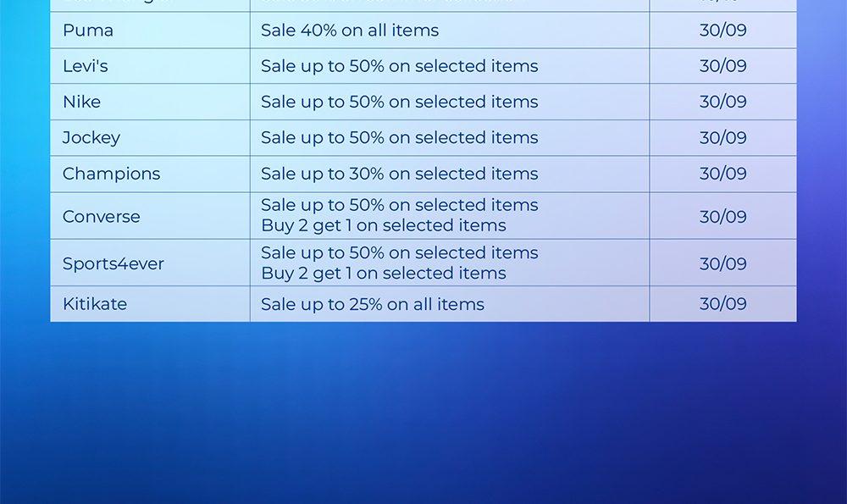847x504 pixels.
Task: Select the Sports4ever brand name
Action: (113, 263)
